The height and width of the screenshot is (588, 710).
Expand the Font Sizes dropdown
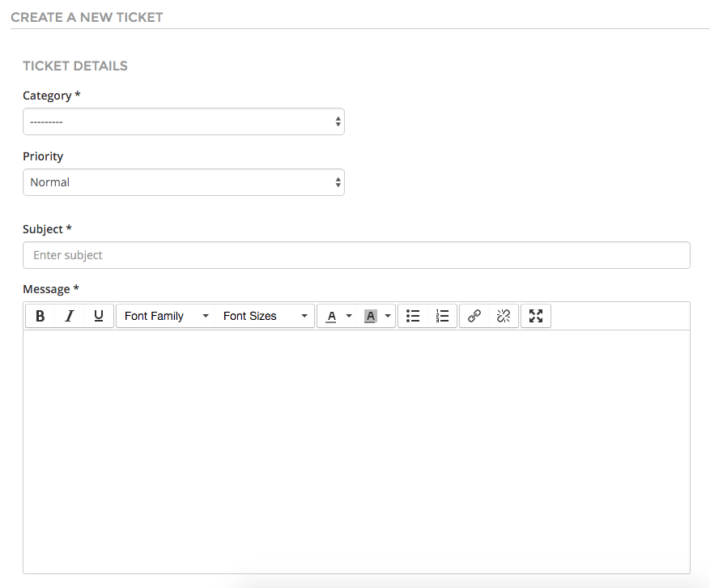[x=265, y=316]
